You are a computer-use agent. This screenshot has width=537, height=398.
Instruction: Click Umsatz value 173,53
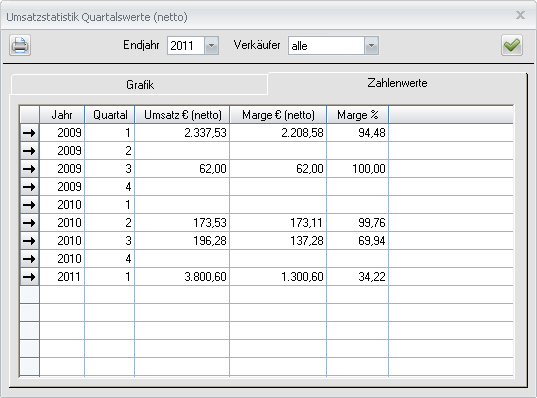210,223
